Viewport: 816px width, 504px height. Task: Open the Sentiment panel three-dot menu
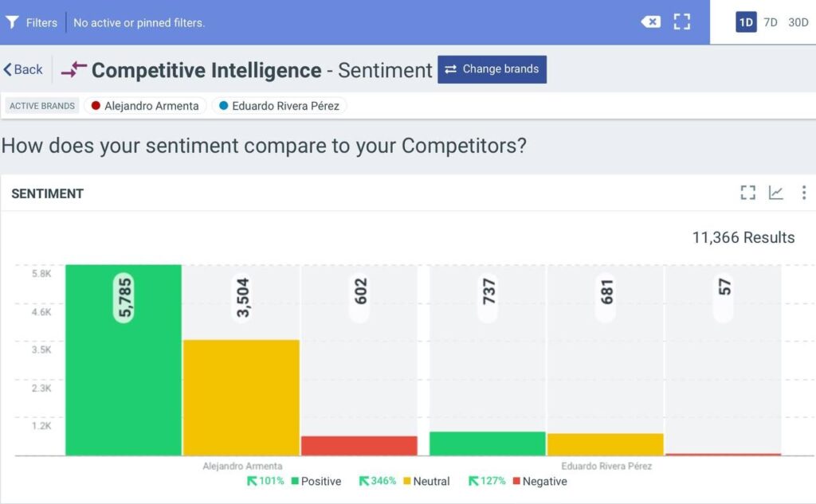pyautogui.click(x=803, y=193)
